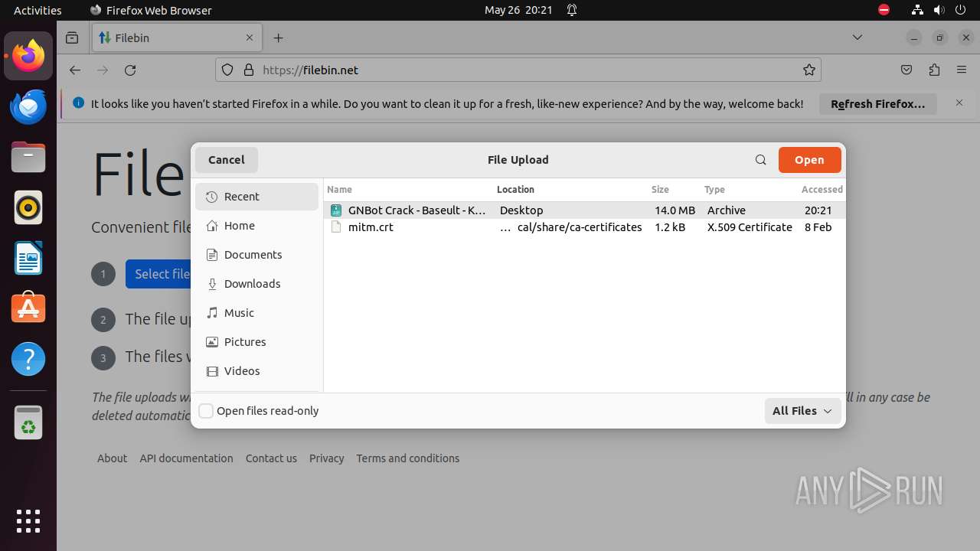980x551 pixels.
Task: Open the About link in footer
Action: click(112, 458)
